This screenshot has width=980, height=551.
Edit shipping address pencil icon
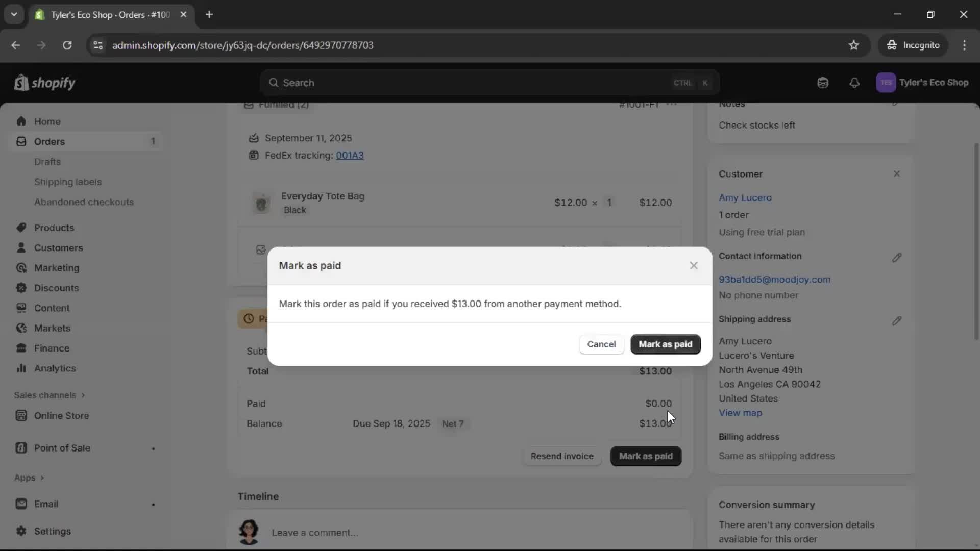click(897, 321)
